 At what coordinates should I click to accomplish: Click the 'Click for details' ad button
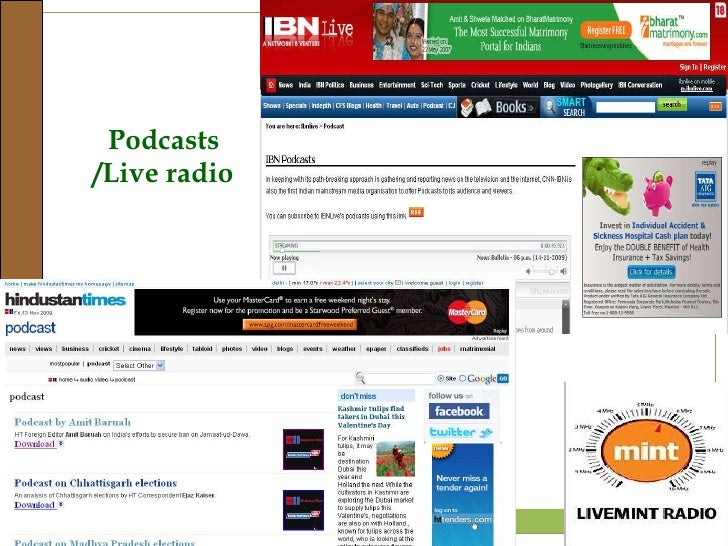click(x=651, y=272)
